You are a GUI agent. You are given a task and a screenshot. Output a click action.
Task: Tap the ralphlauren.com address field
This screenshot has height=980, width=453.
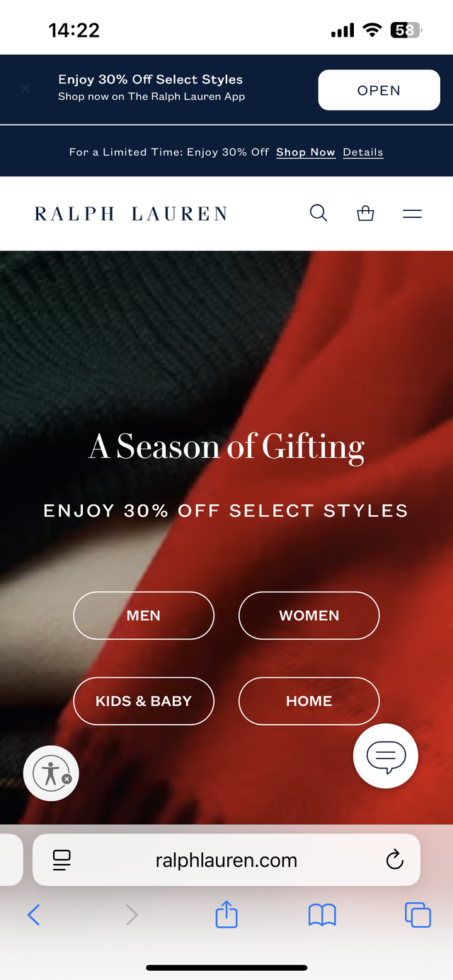(x=226, y=860)
